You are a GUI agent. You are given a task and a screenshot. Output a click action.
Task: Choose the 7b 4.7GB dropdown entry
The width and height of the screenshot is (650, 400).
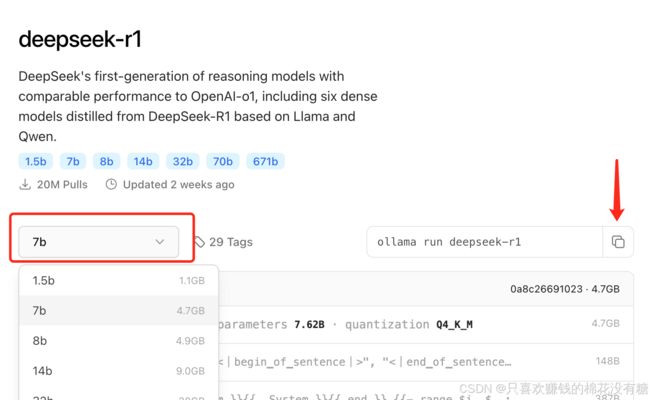[119, 310]
